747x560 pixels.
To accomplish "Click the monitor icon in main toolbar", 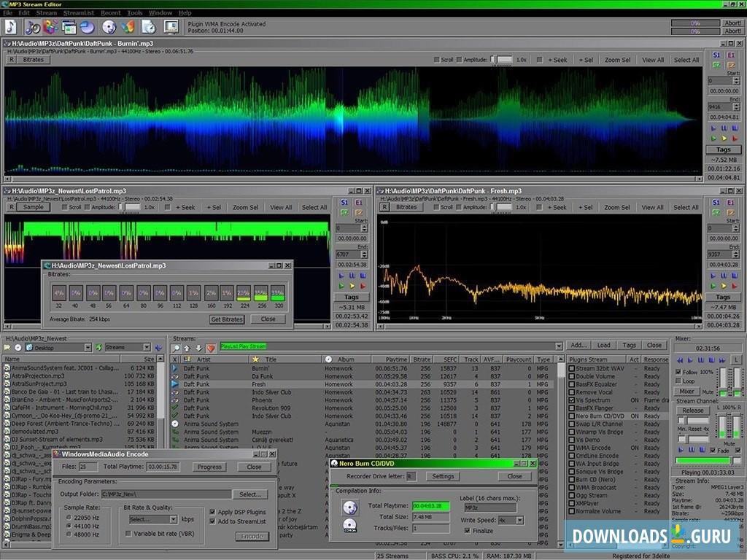I will pyautogui.click(x=171, y=27).
